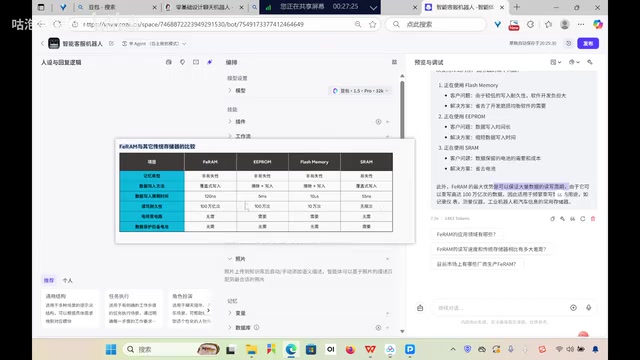
Task: Edit the bot name with the pencil icon
Action: [111, 43]
